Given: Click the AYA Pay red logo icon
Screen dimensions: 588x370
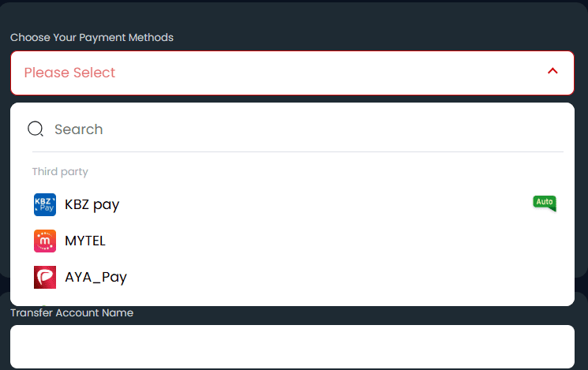Looking at the screenshot, I should (45, 278).
